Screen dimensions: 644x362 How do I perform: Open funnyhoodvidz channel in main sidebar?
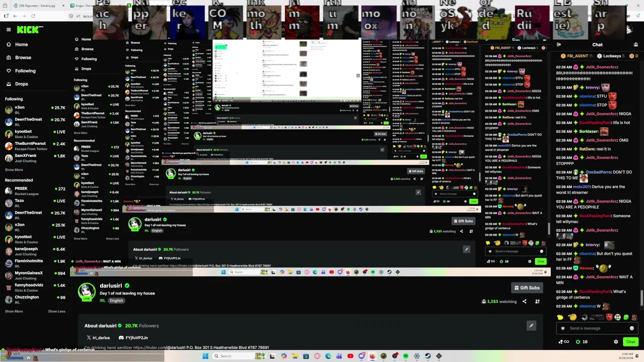pos(34,287)
